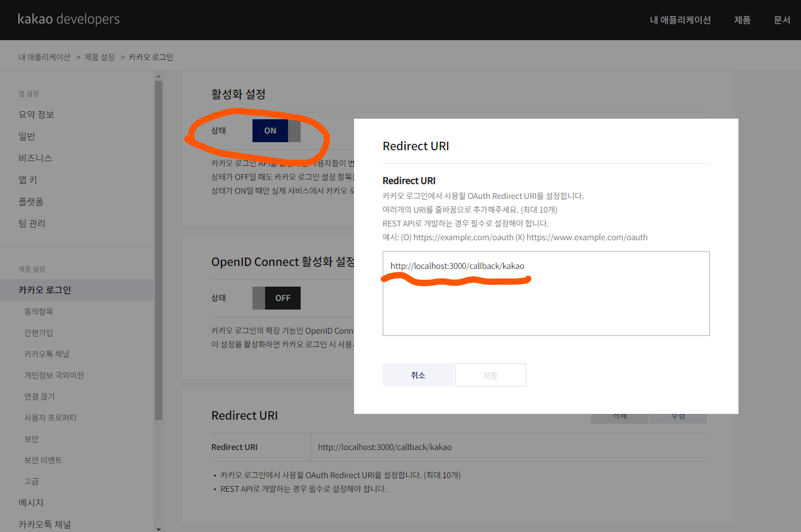The width and height of the screenshot is (801, 532).
Task: Open 내 애플리케이션 in top navigation
Action: click(x=680, y=20)
